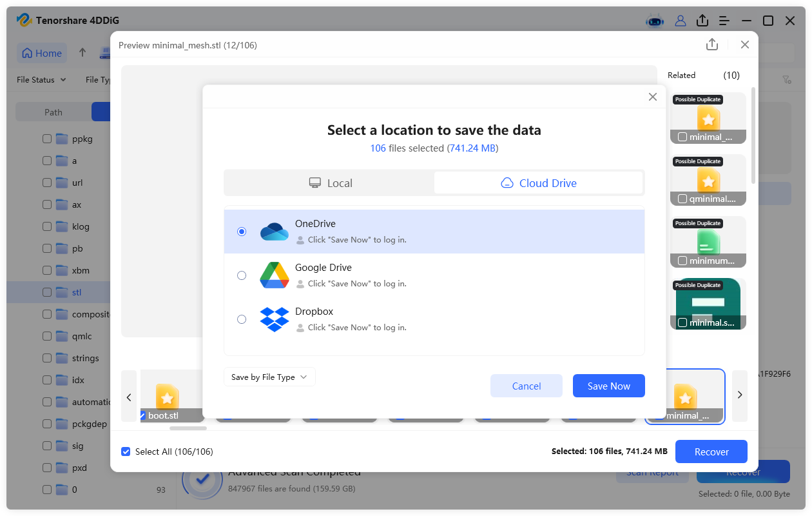
Task: Click the filter icon at top right
Action: coord(787,80)
